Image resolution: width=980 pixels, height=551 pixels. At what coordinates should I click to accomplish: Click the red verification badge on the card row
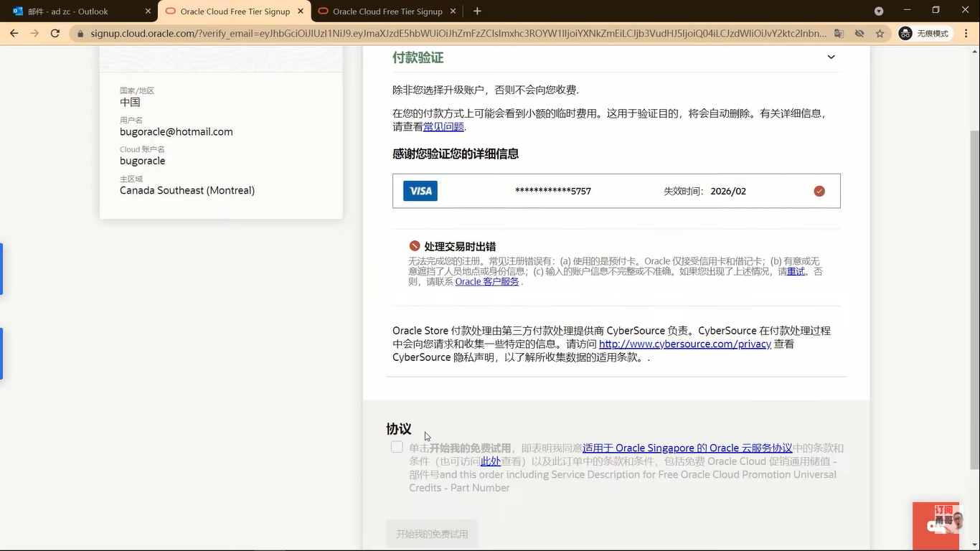819,191
